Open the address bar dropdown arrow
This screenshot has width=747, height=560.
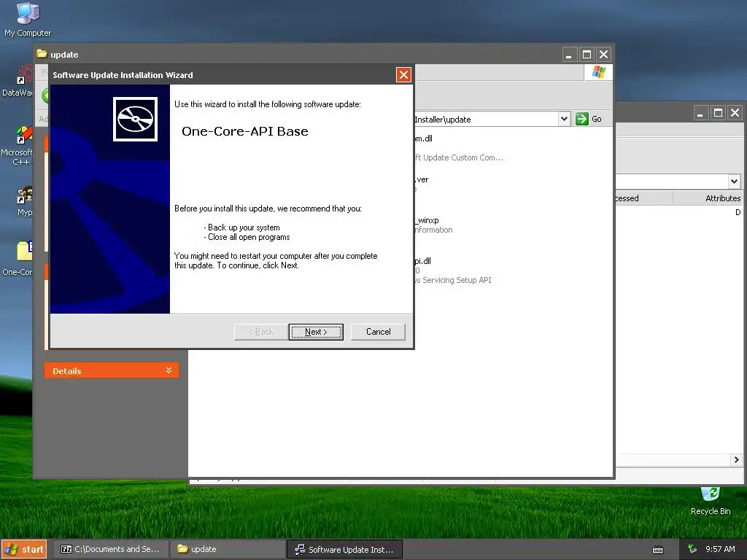[x=564, y=119]
